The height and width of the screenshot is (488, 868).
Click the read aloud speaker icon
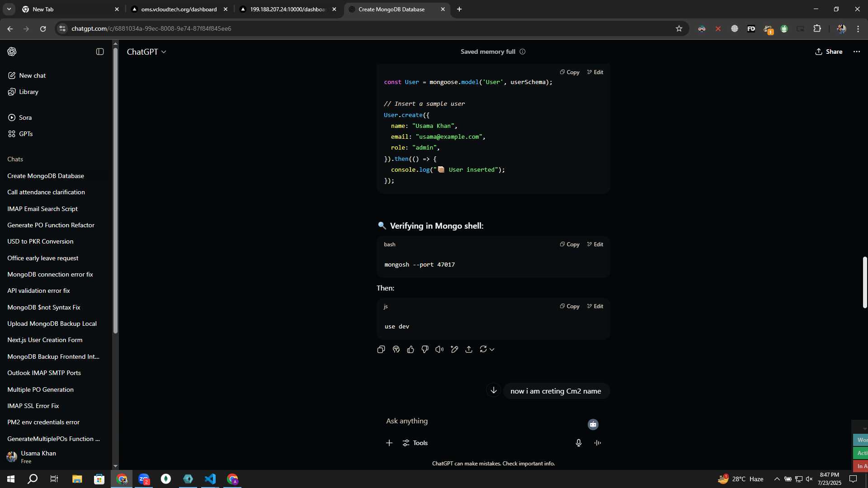[439, 349]
